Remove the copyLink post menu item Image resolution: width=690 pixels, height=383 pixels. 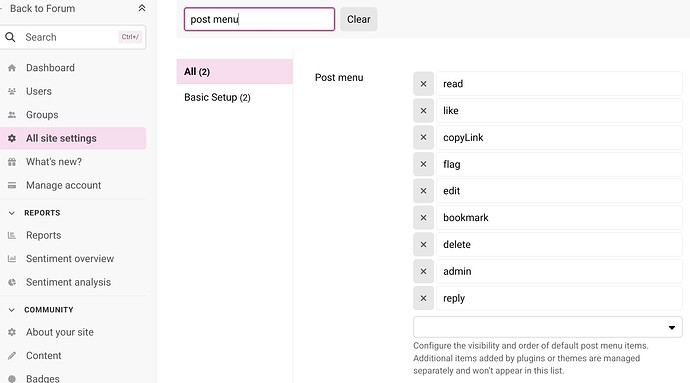coord(423,137)
